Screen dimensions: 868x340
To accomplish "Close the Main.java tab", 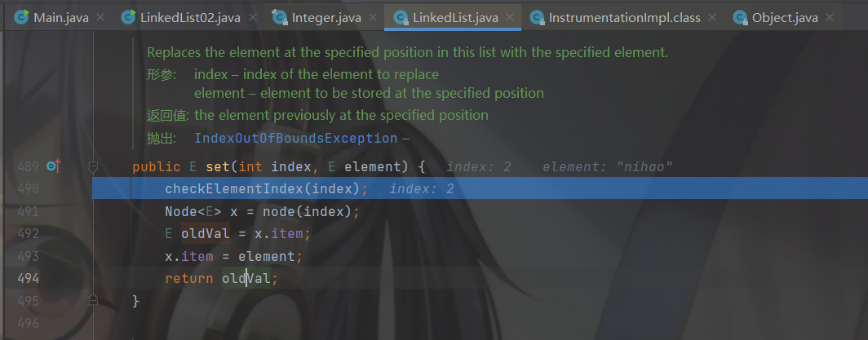I will (x=100, y=18).
